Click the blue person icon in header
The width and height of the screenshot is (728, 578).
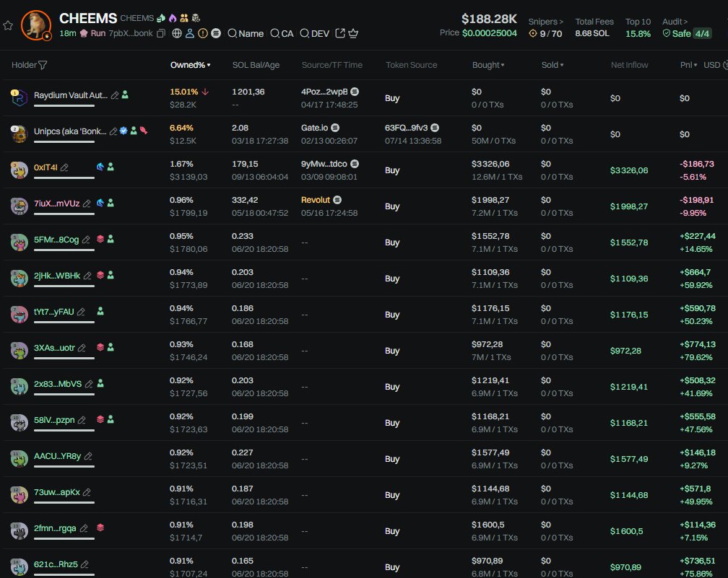click(190, 33)
